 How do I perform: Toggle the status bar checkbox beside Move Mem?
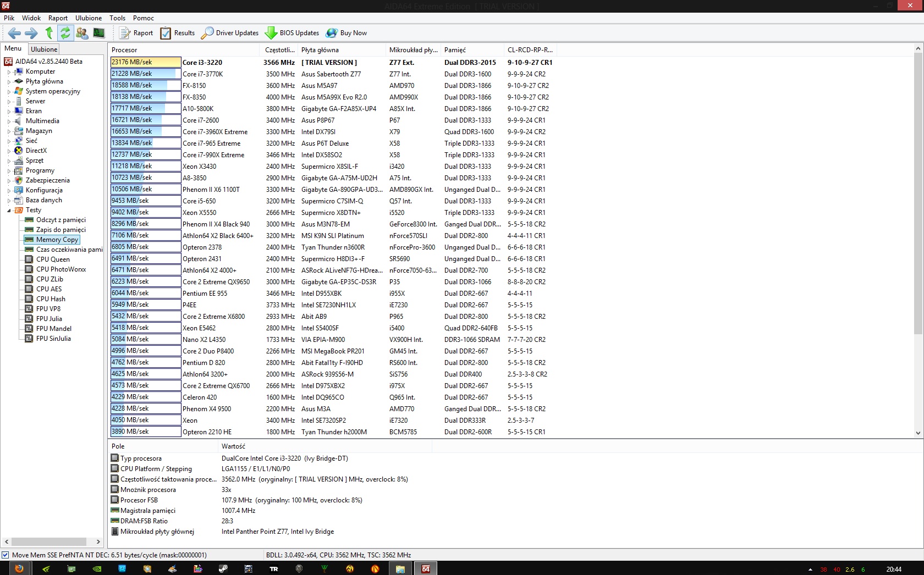coord(5,555)
